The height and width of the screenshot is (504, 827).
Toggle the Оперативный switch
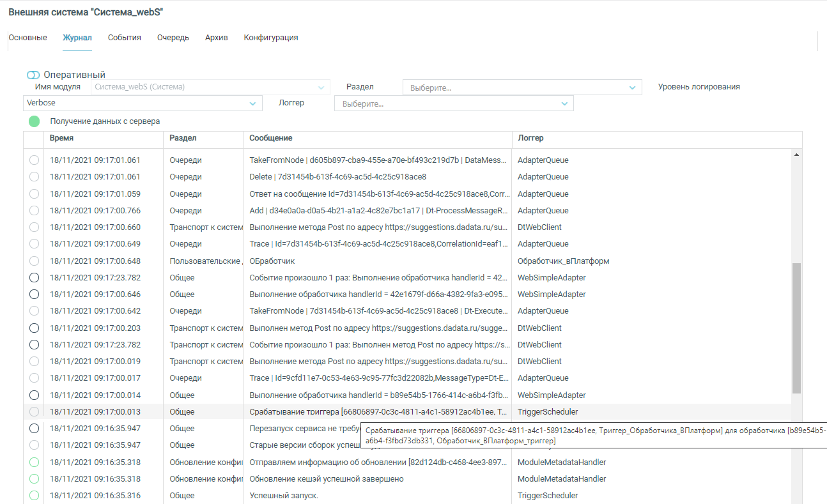click(33, 75)
